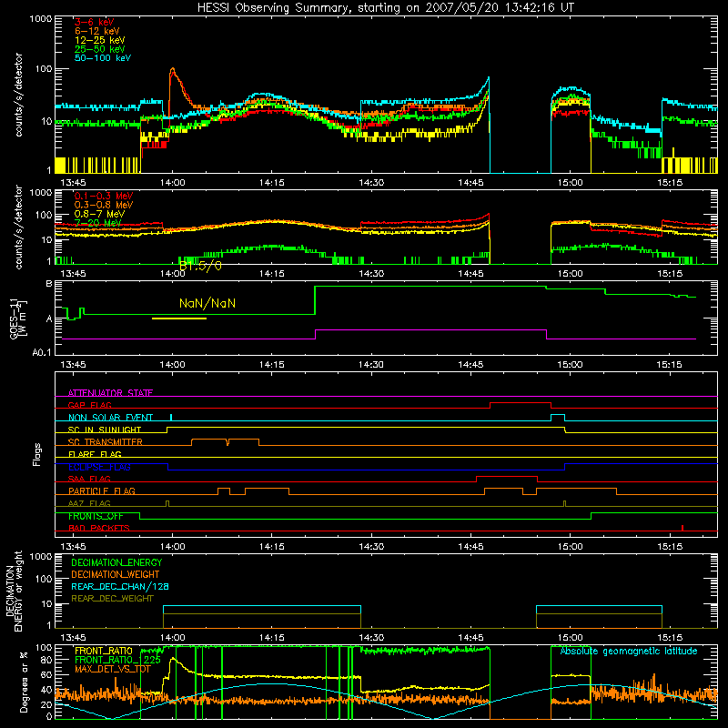Click the SC_TRANSMITTER flag label
This screenshot has height=728, width=728.
[106, 442]
